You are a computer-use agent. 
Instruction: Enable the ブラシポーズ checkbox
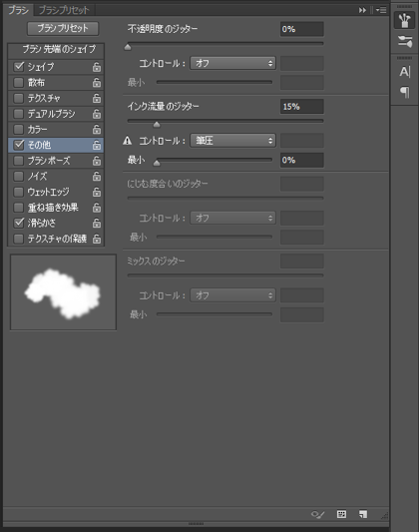(x=18, y=160)
